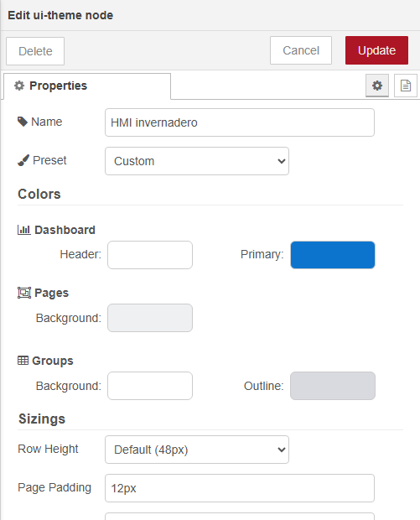Change the Groups Background color swatch
Viewport: 420px width, 520px height.
point(150,386)
